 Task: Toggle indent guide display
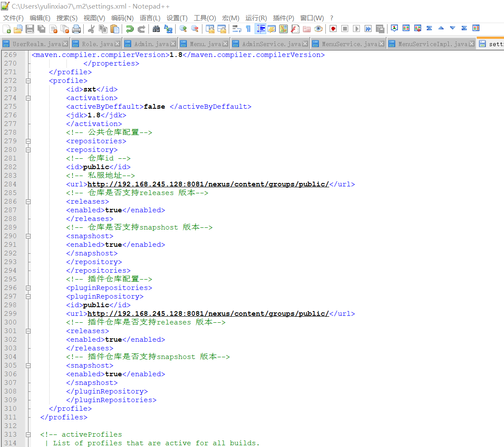tap(260, 29)
